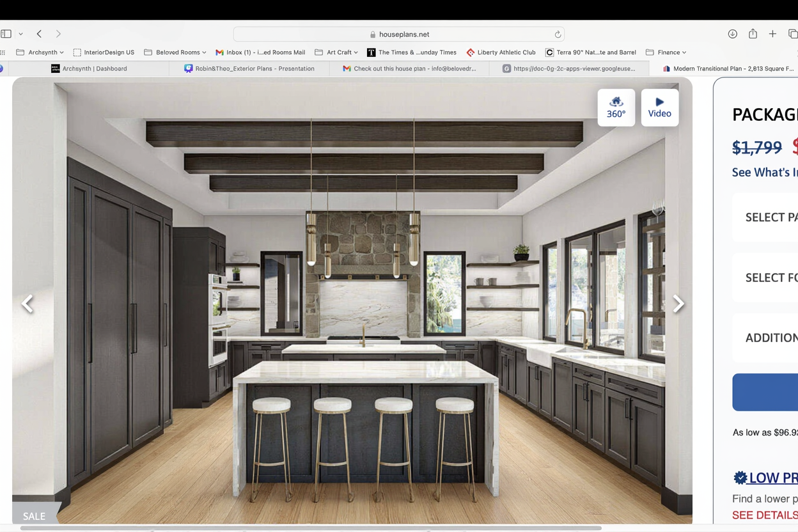Expand the Finance bookmarks folder
Image resolution: width=798 pixels, height=532 pixels.
pyautogui.click(x=666, y=52)
